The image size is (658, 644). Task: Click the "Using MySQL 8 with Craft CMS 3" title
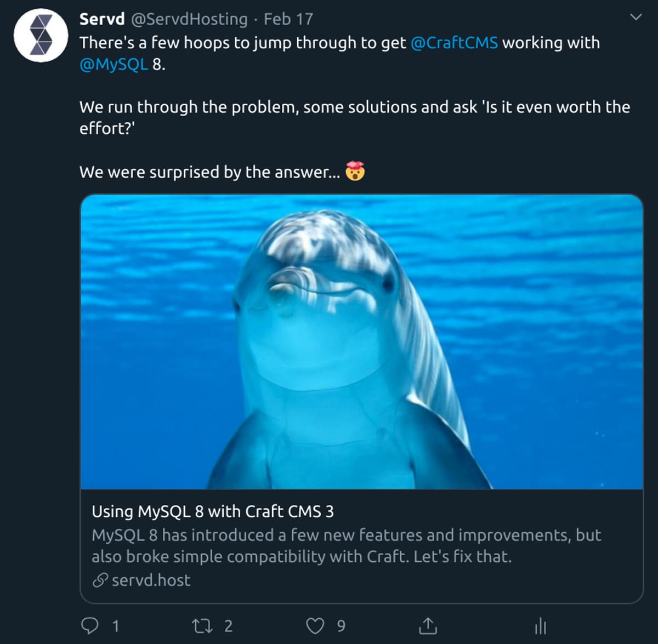213,511
